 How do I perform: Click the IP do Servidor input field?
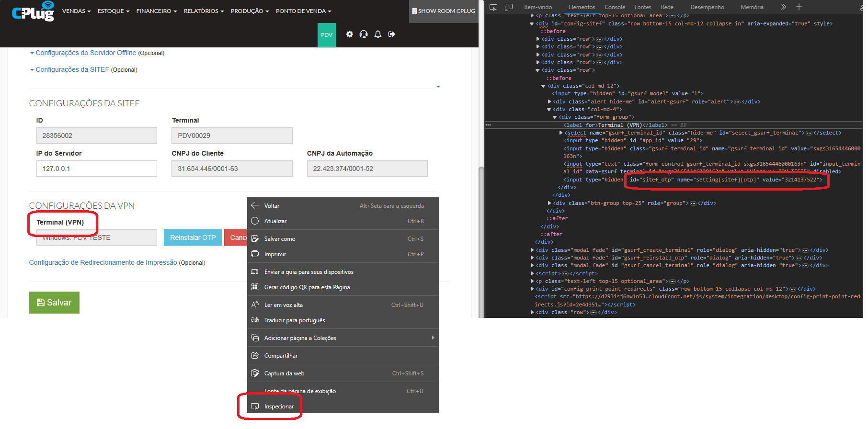pos(97,169)
